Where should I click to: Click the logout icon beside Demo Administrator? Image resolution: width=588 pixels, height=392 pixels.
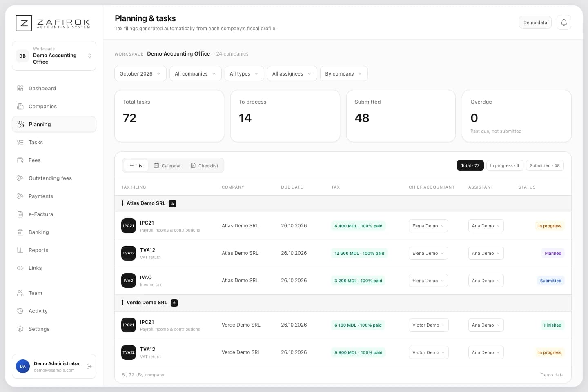89,367
